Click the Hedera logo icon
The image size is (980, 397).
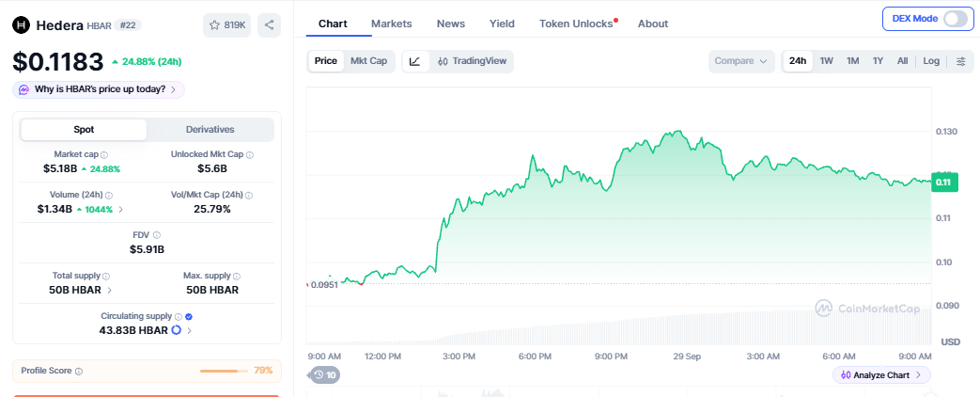(x=22, y=25)
